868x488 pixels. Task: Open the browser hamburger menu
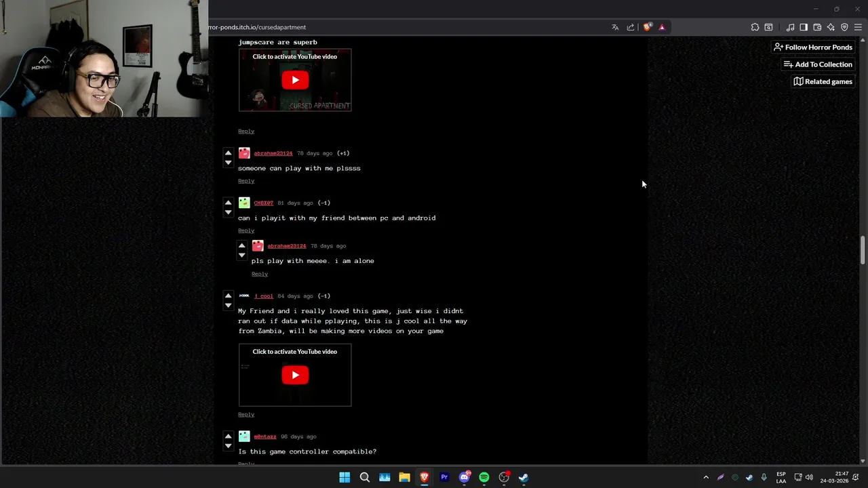pos(858,27)
